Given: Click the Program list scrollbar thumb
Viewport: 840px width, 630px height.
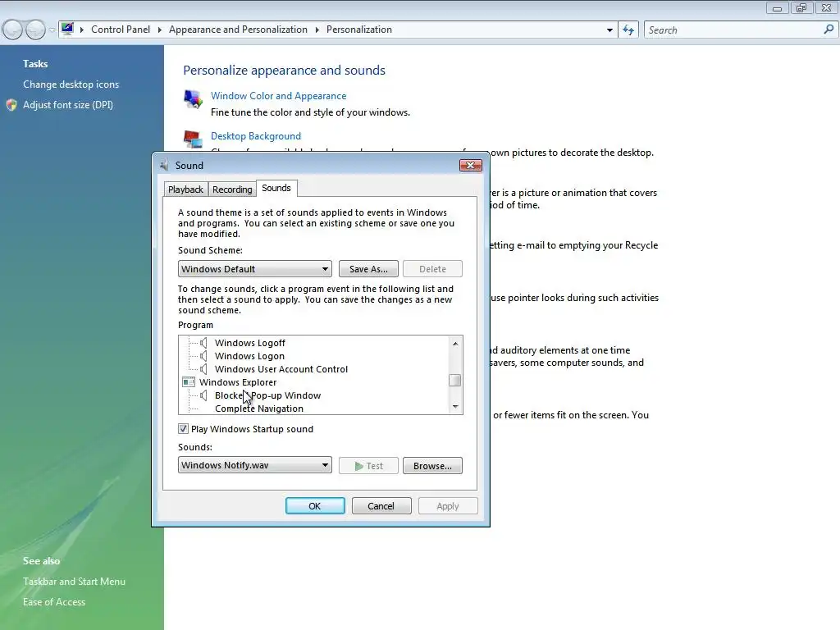Looking at the screenshot, I should pyautogui.click(x=454, y=381).
